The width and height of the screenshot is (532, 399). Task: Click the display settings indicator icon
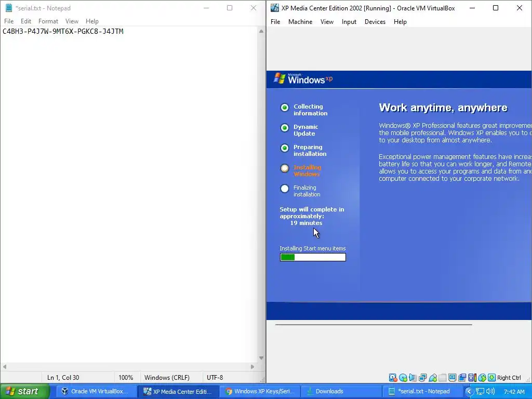click(x=453, y=378)
